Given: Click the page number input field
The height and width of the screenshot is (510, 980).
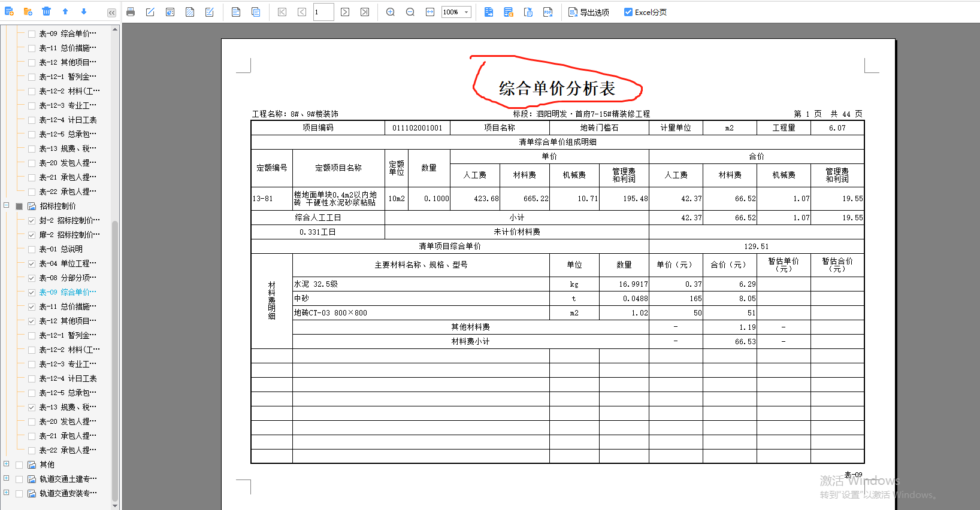Looking at the screenshot, I should click(x=323, y=12).
